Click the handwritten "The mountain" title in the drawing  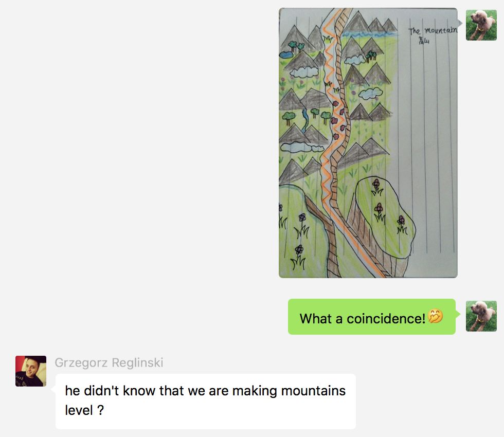coord(433,30)
